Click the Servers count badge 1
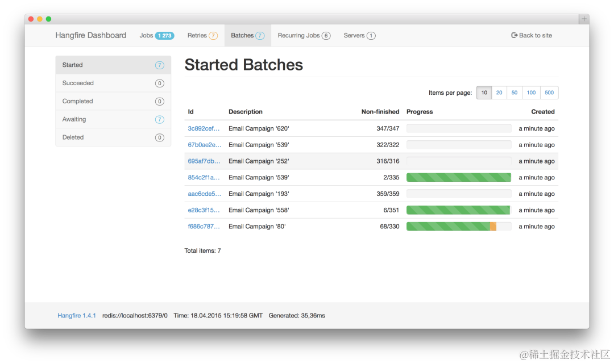614x364 pixels. [371, 36]
